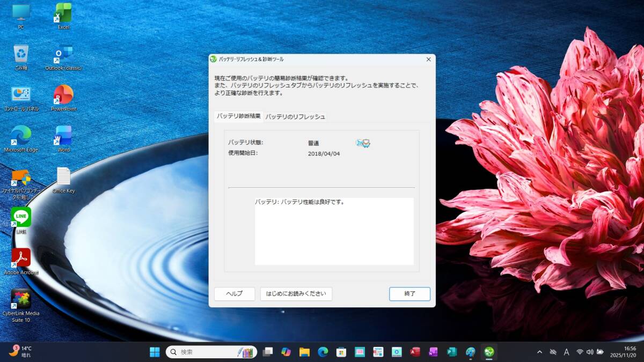Open the Paint palette taskbar icon
Viewport: 644px width, 362px height.
click(470, 352)
